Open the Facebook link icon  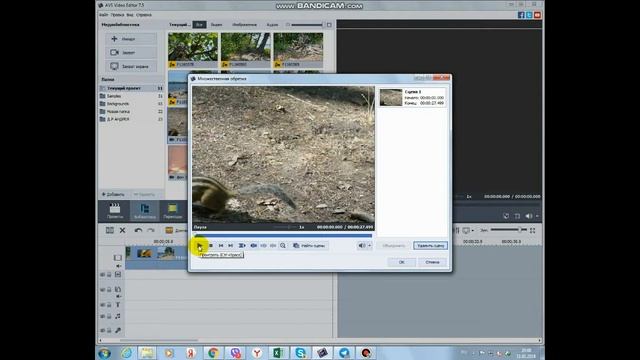[x=521, y=15]
